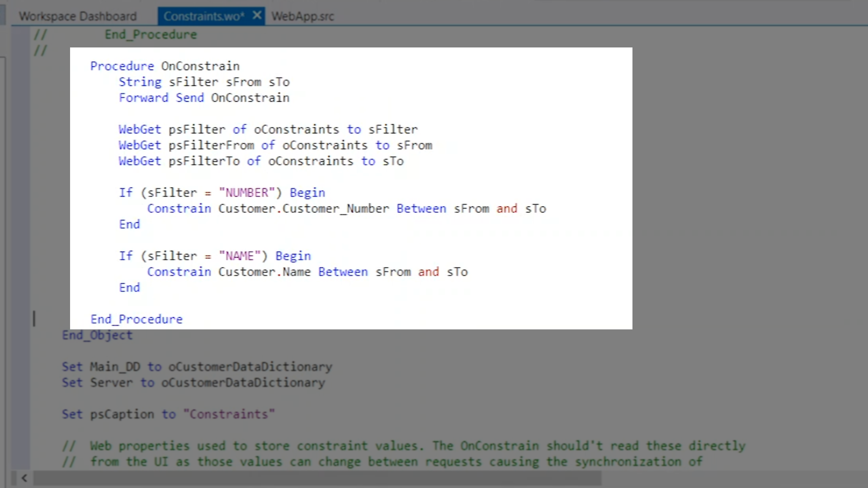This screenshot has width=868, height=488.
Task: Click Customer.Customer_Number in the Constrain line
Action: [x=303, y=209]
